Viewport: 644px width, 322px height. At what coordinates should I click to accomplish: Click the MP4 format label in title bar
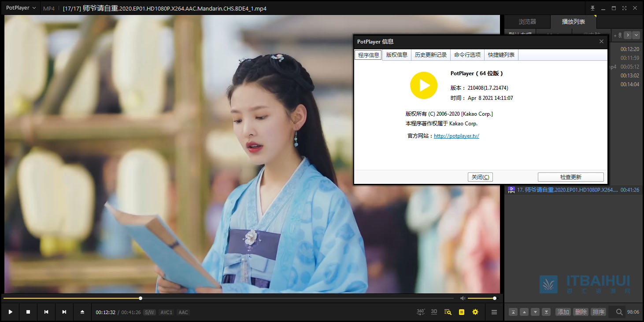pyautogui.click(x=49, y=8)
